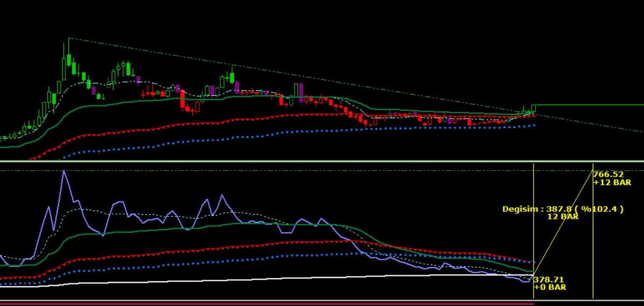Click the 378.71 start price label
The height and width of the screenshot is (306, 644).
(x=548, y=280)
